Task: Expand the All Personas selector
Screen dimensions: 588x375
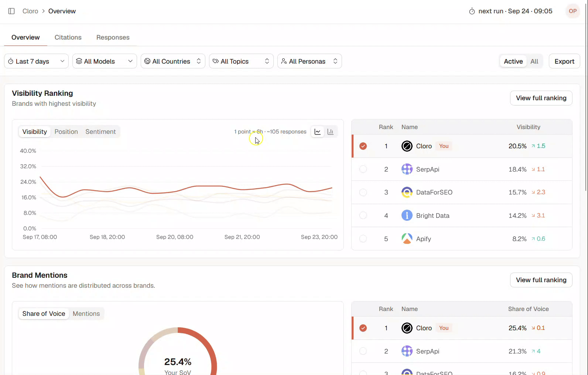Action: point(310,61)
